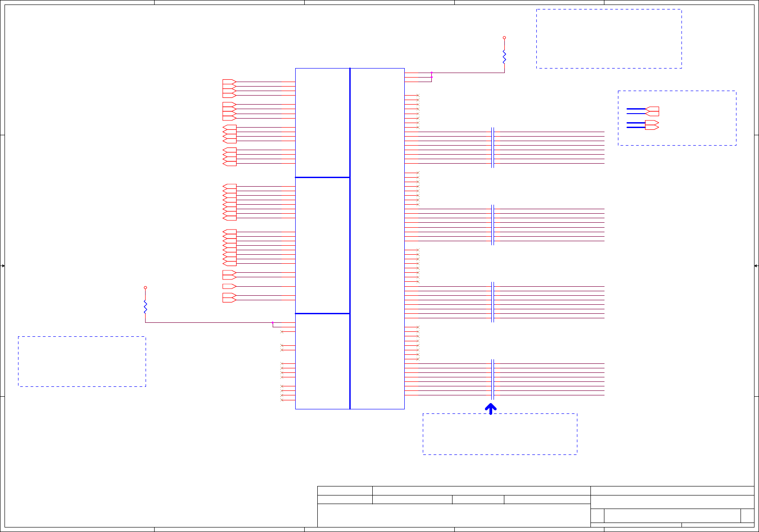The width and height of the screenshot is (759, 532).
Task: Select the pull-up resistor wired to chip's top-right pins
Action: coord(504,56)
